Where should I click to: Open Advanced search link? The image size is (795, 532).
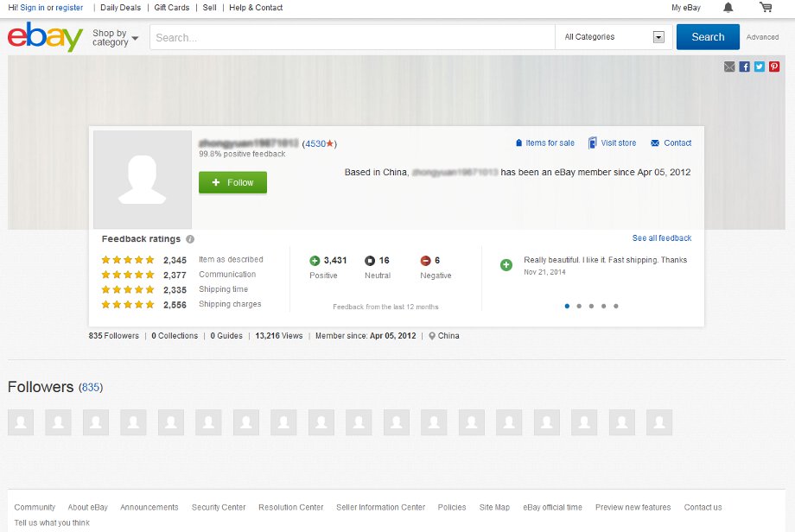click(762, 37)
